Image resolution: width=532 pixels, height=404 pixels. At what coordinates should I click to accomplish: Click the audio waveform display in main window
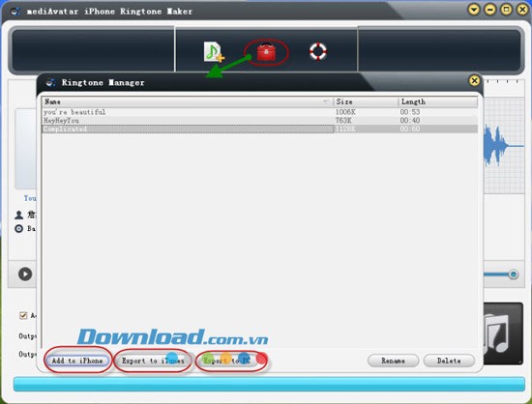[504, 146]
